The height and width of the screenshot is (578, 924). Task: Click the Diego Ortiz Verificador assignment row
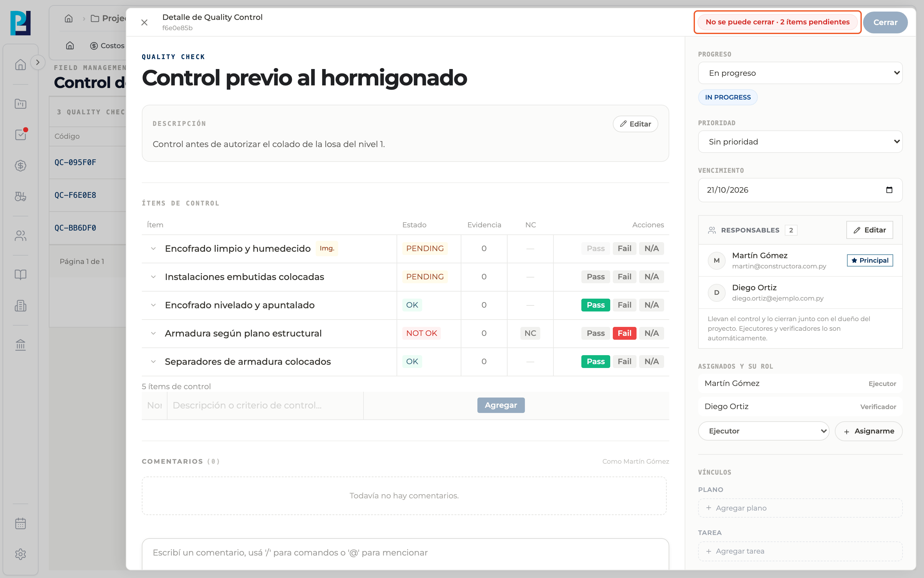(800, 407)
